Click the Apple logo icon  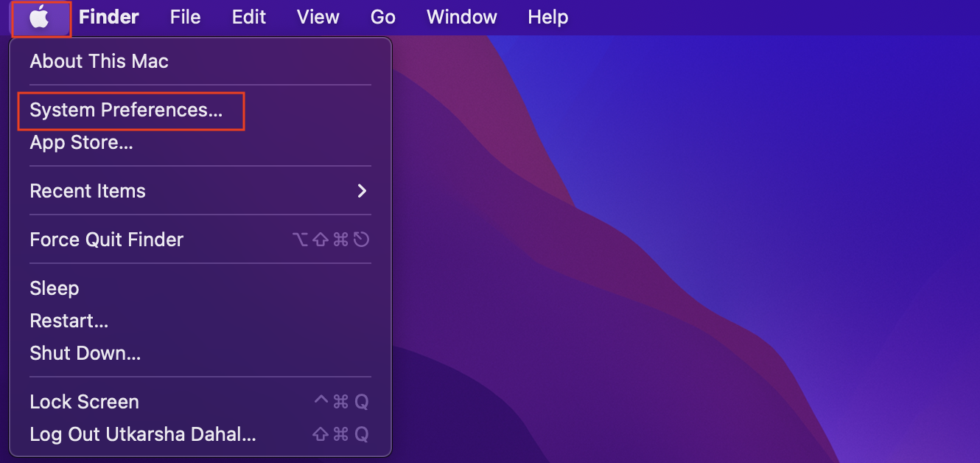(41, 16)
